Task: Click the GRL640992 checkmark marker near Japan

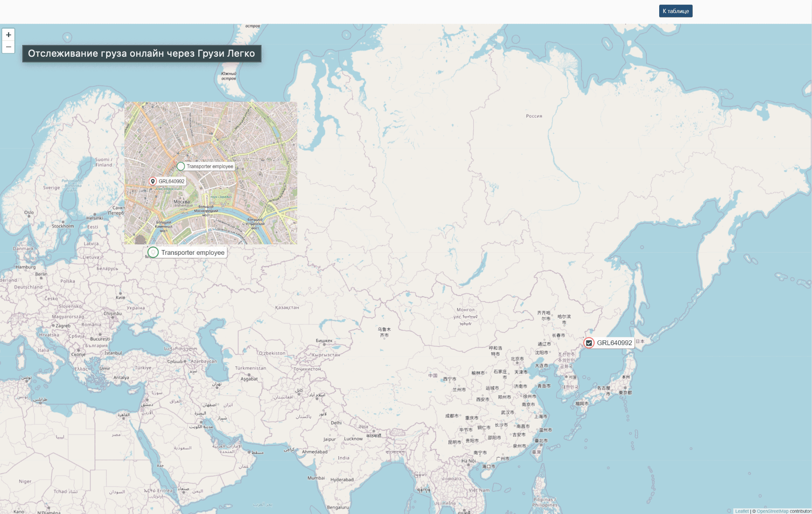Action: pos(589,343)
